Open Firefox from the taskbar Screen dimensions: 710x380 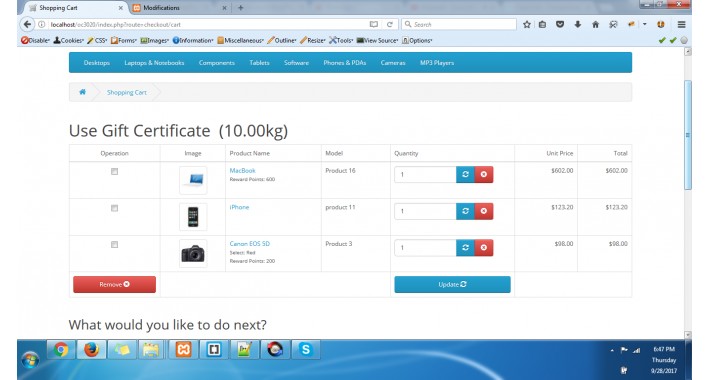coord(91,350)
